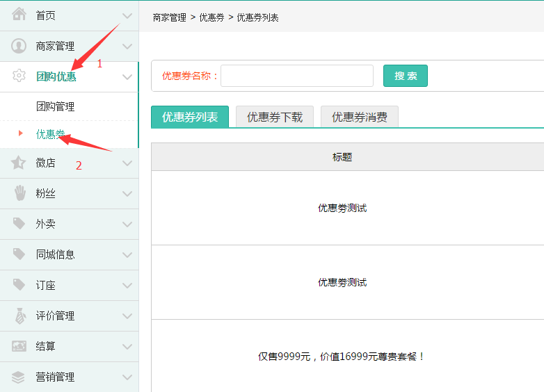Click the 优惠券名称 label text
This screenshot has height=392, width=544.
(190, 76)
